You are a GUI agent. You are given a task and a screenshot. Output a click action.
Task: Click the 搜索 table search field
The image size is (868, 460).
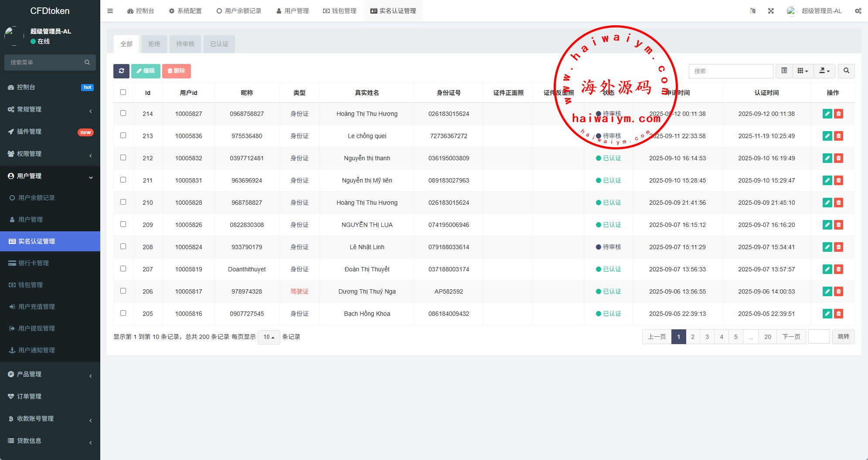(731, 71)
